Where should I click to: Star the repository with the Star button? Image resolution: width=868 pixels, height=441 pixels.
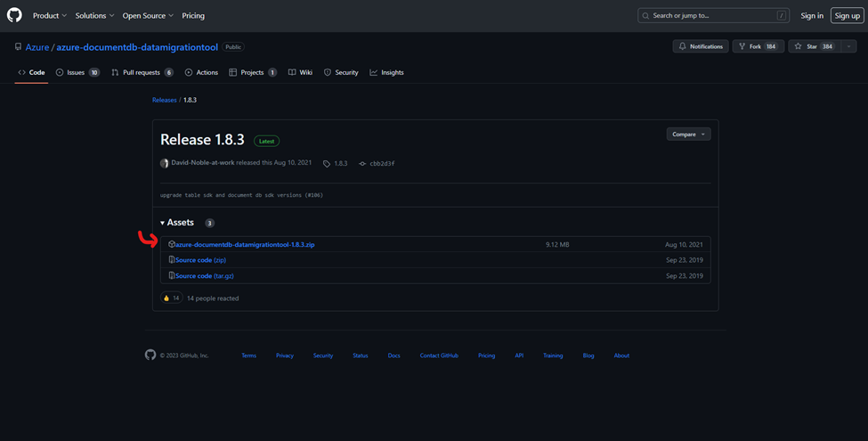814,46
